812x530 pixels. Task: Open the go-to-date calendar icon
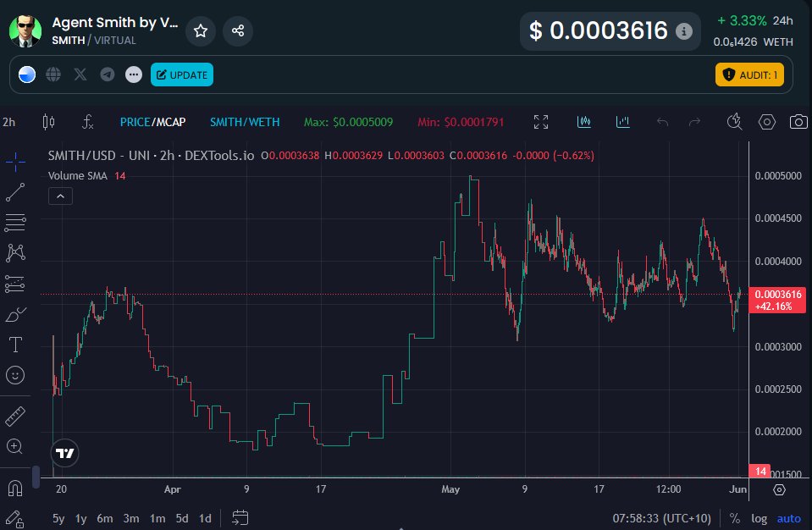240,517
